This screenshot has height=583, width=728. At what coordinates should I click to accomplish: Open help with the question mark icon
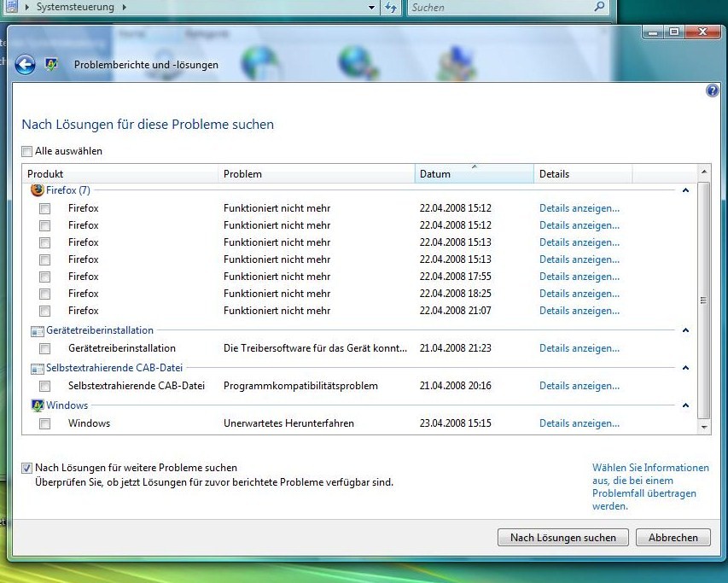712,90
